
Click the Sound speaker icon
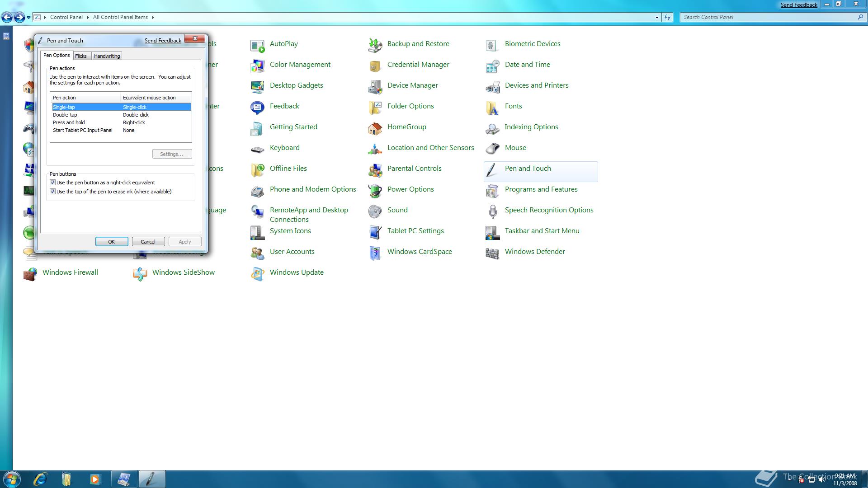click(x=375, y=212)
